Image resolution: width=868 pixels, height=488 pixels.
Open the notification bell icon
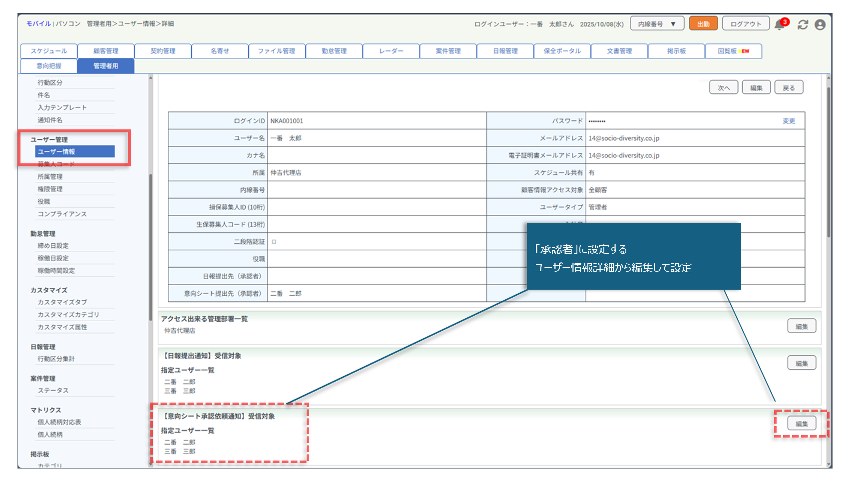pyautogui.click(x=779, y=24)
